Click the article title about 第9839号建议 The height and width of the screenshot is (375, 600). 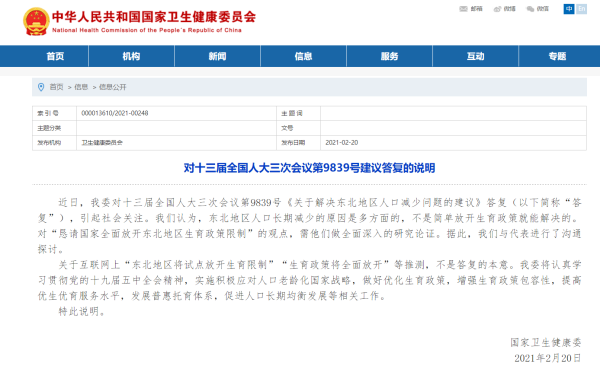point(309,168)
